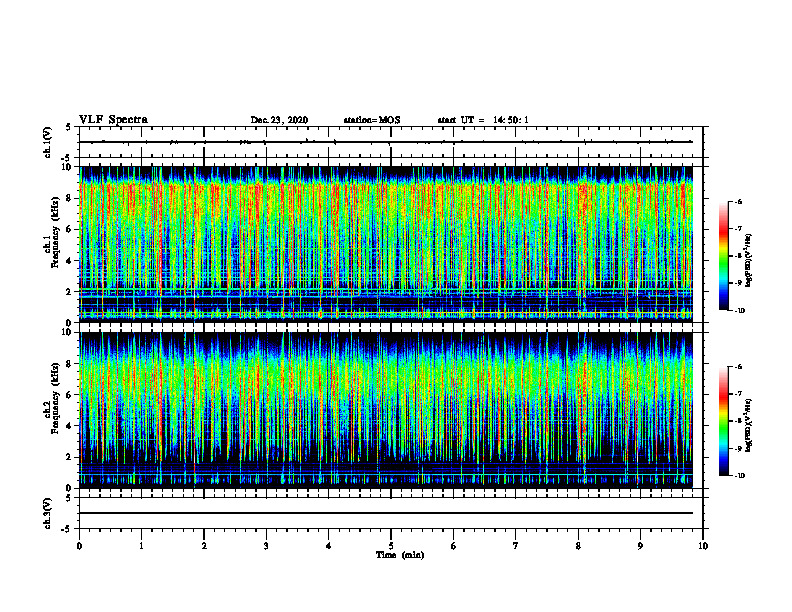The height and width of the screenshot is (612, 792).
Task: Click the "ch.1(V)" waveform axis label
Action: click(47, 142)
